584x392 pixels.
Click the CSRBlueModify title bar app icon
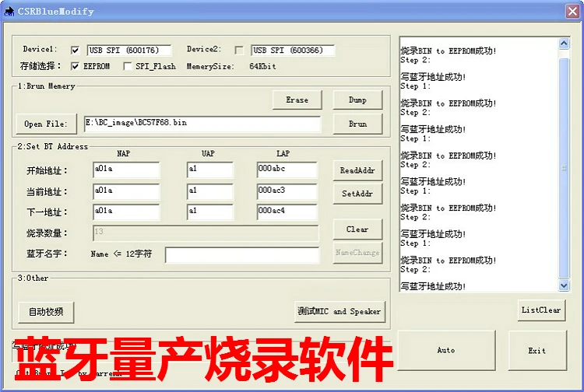[x=9, y=11]
